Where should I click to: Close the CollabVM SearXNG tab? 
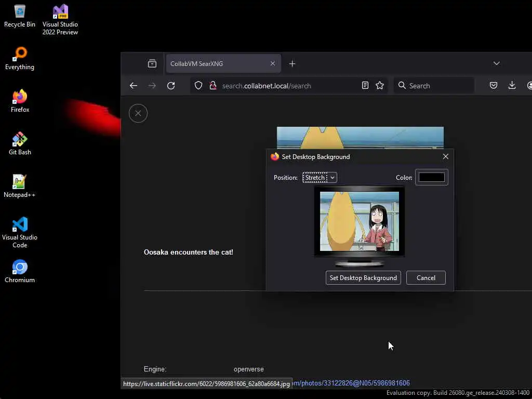[x=272, y=63]
